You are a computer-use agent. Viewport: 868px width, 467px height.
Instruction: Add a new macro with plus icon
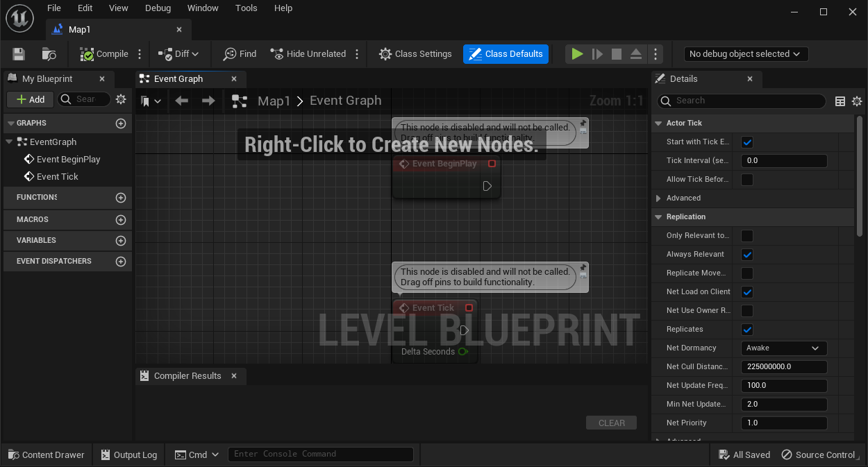(x=121, y=220)
